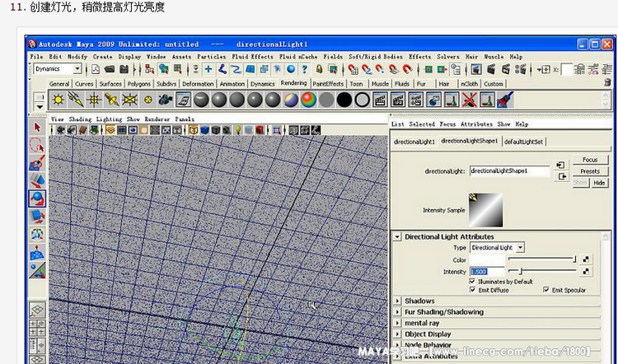Viewport: 618px width, 364px height.
Task: Create a directional light from the shelf
Action: pyautogui.click(x=76, y=100)
